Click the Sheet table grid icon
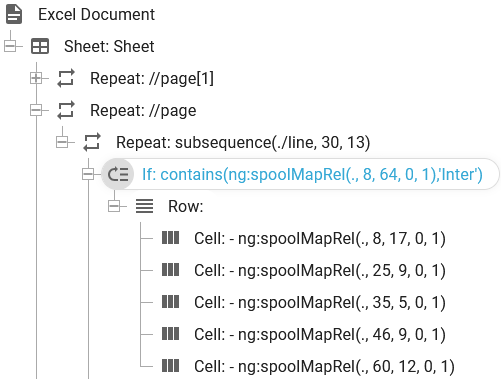The width and height of the screenshot is (501, 379). [x=40, y=46]
